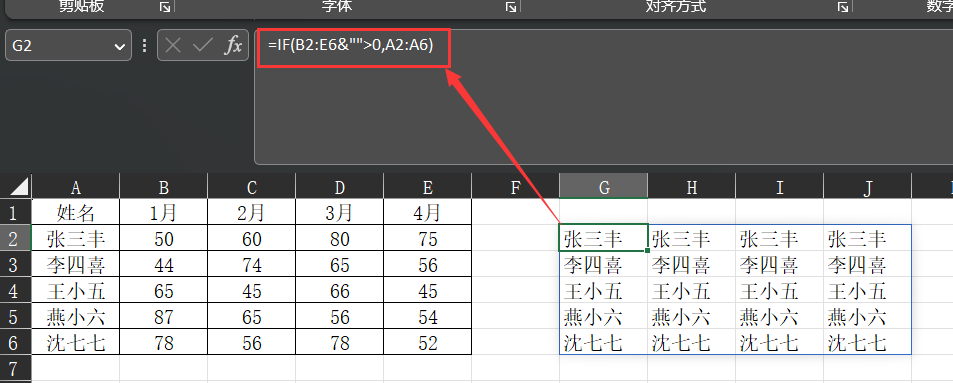This screenshot has width=953, height=383.
Task: Select row 4 header
Action: click(x=15, y=290)
